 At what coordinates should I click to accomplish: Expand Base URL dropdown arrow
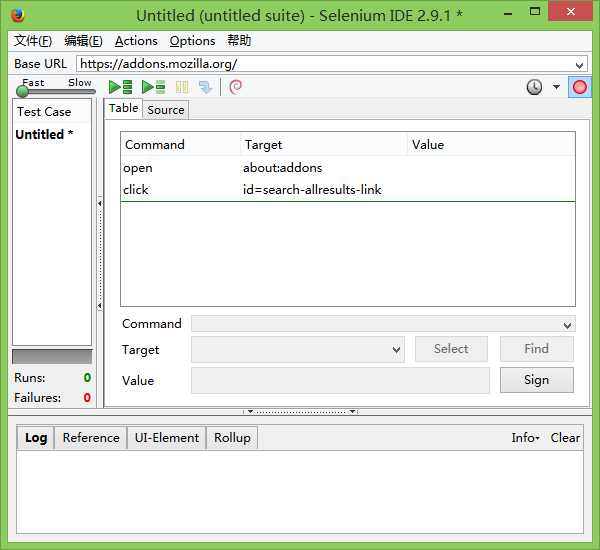point(579,65)
